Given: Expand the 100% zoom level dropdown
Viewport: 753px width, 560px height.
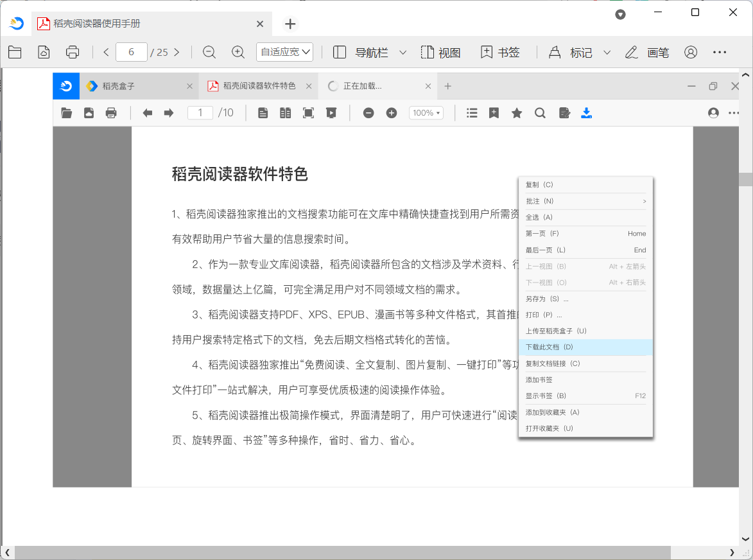Looking at the screenshot, I should [x=426, y=112].
